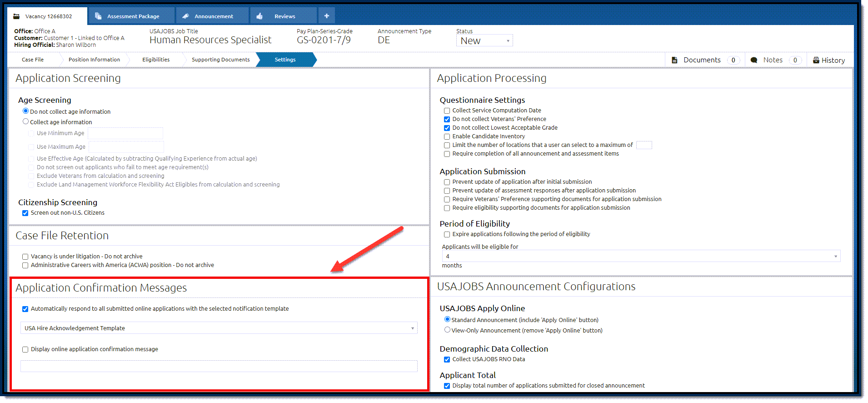Click the Announcement megaphone icon

pyautogui.click(x=185, y=16)
